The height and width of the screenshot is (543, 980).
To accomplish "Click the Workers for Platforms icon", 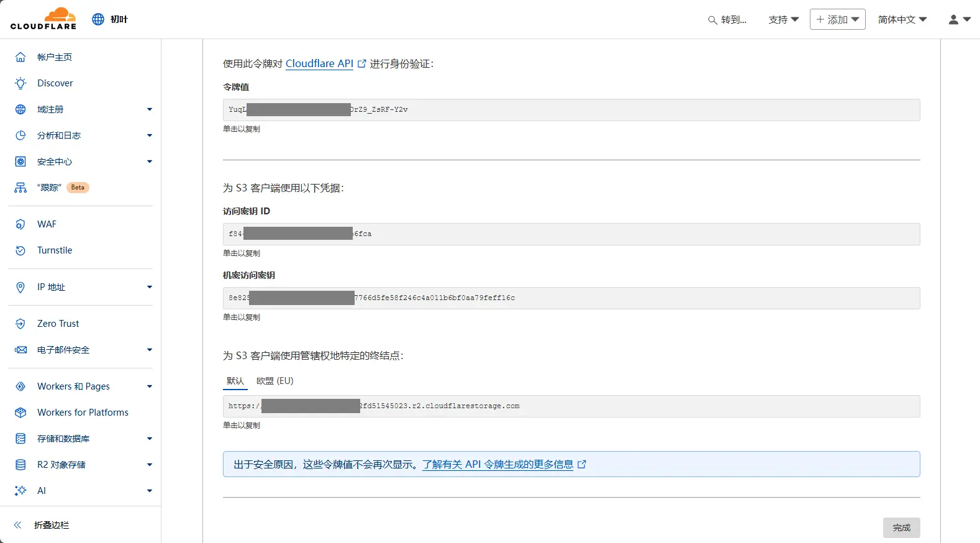I will pyautogui.click(x=20, y=413).
